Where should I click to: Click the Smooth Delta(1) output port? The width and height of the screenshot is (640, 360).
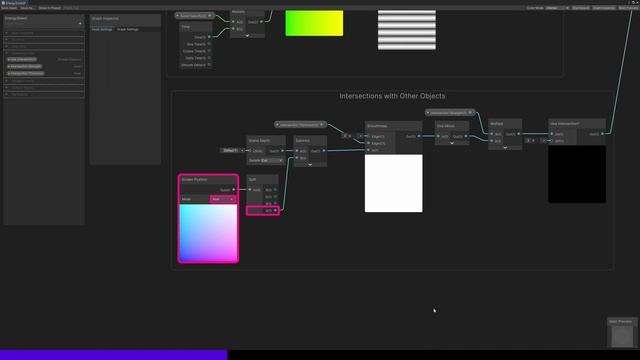point(209,65)
